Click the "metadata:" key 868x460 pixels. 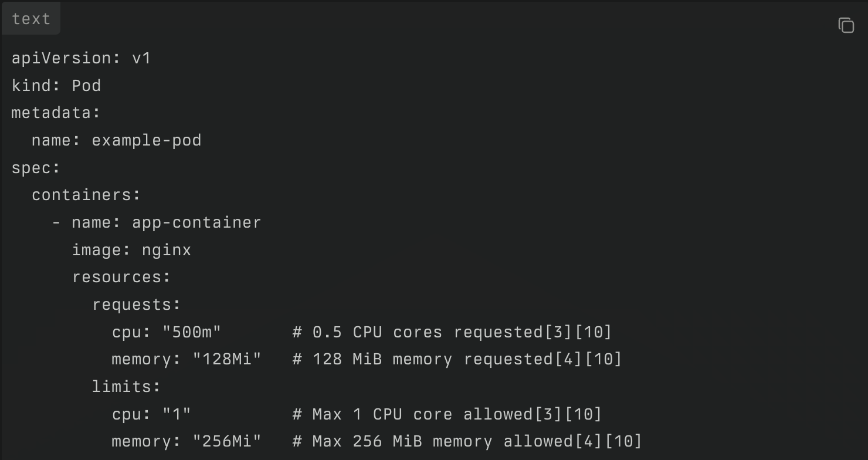point(56,113)
